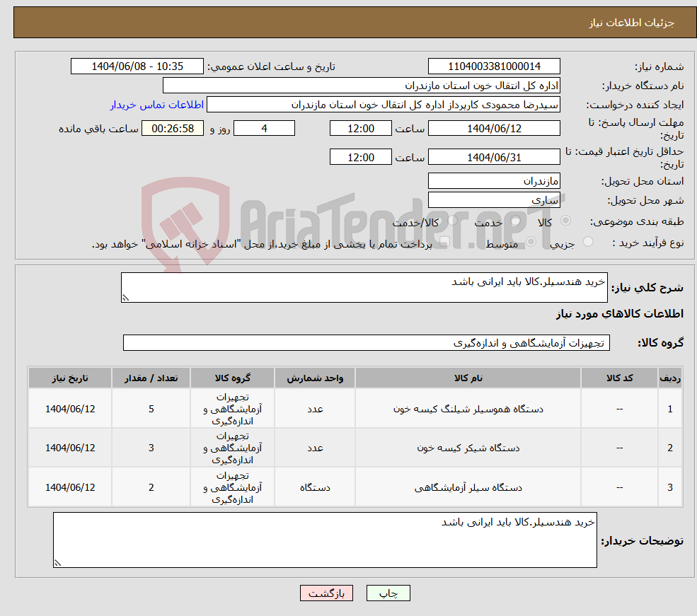Toggle the treasury bonds payment checkbox
The height and width of the screenshot is (616, 697).
click(444, 242)
